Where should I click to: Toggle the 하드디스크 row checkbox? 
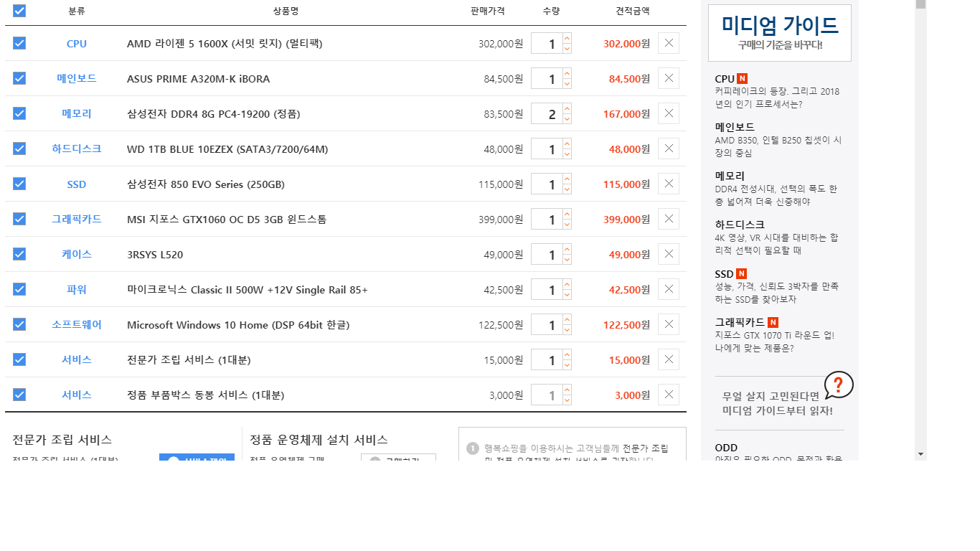tap(19, 149)
